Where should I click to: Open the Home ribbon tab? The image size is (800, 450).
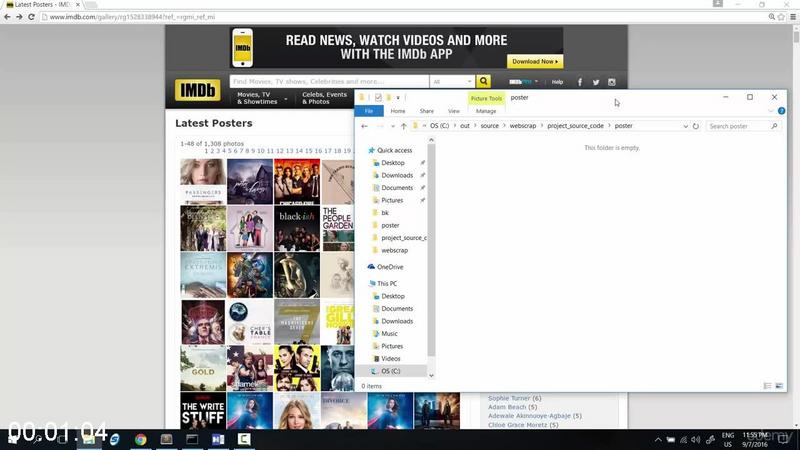(398, 111)
